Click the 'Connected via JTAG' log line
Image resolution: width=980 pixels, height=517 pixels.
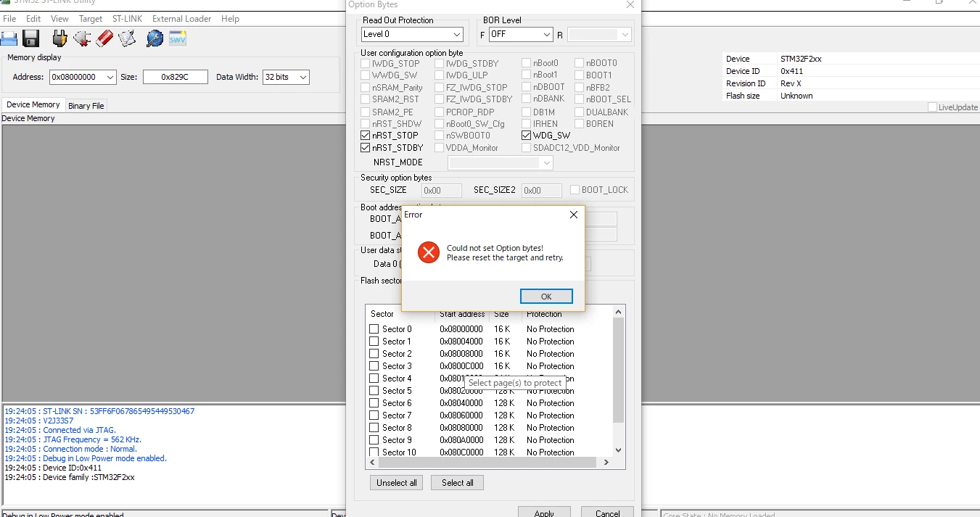coord(60,430)
